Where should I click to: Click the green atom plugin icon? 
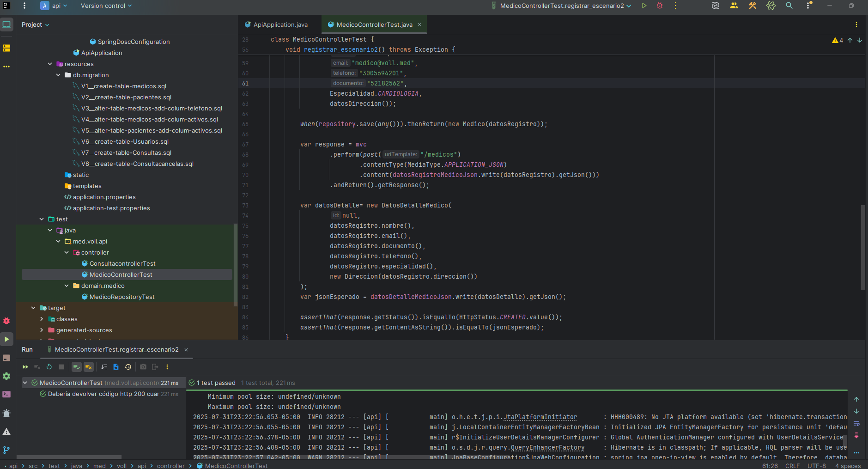(x=771, y=6)
